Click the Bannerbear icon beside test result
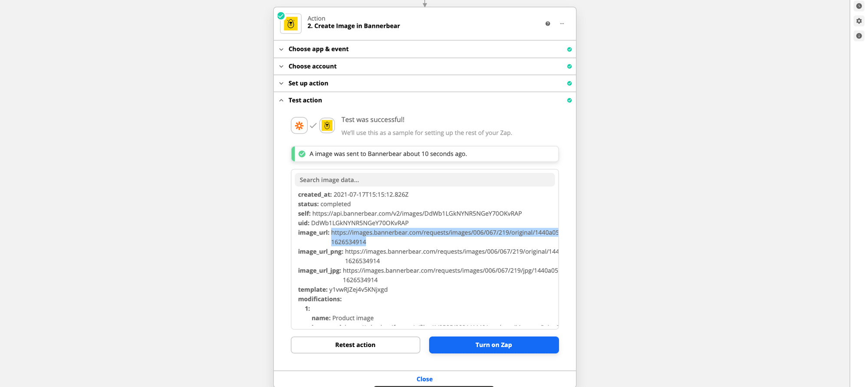Viewport: 868px width, 387px height. pyautogui.click(x=327, y=126)
